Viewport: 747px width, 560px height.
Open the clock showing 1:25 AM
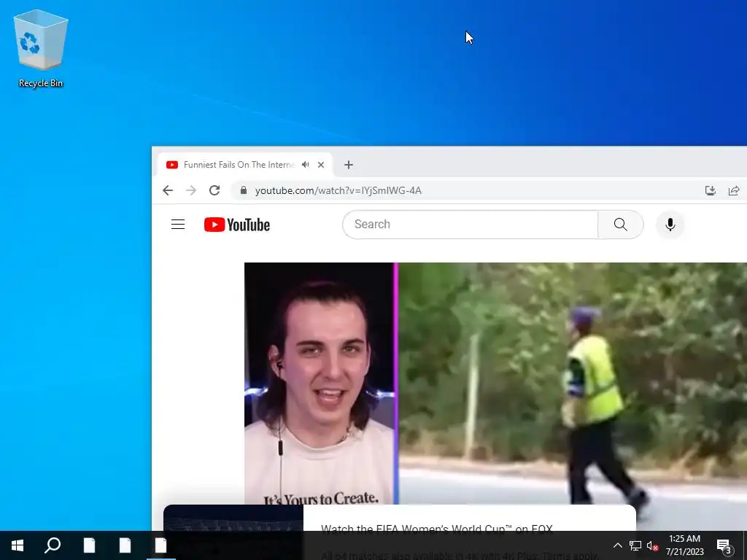(684, 545)
